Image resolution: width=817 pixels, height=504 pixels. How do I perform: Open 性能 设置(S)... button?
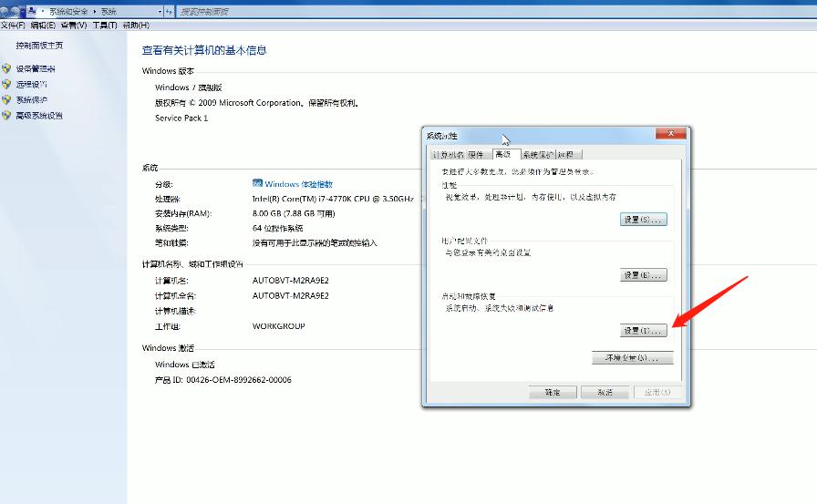644,220
